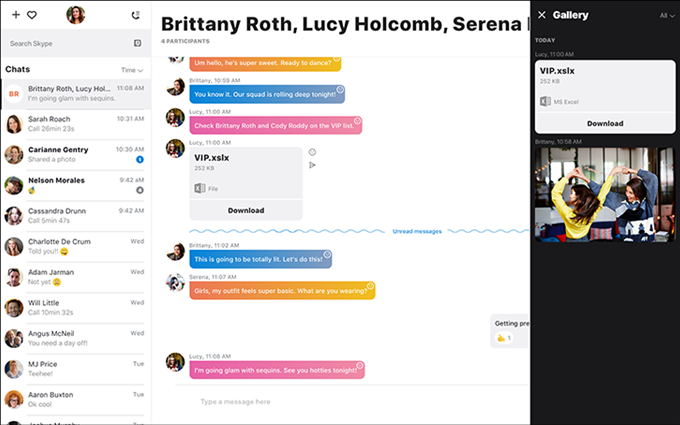
Task: Click MJ Price's avatar
Action: pyautogui.click(x=14, y=369)
